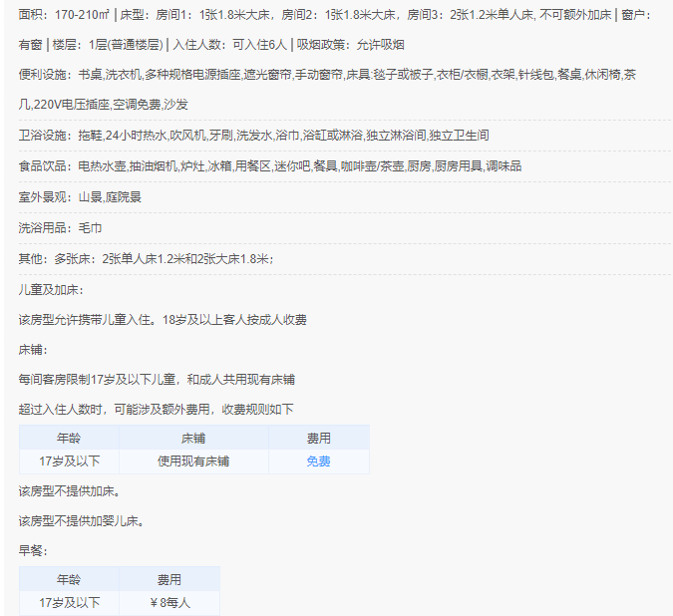673x616 pixels.
Task: Click 费用 header in breakfast table
Action: click(169, 579)
